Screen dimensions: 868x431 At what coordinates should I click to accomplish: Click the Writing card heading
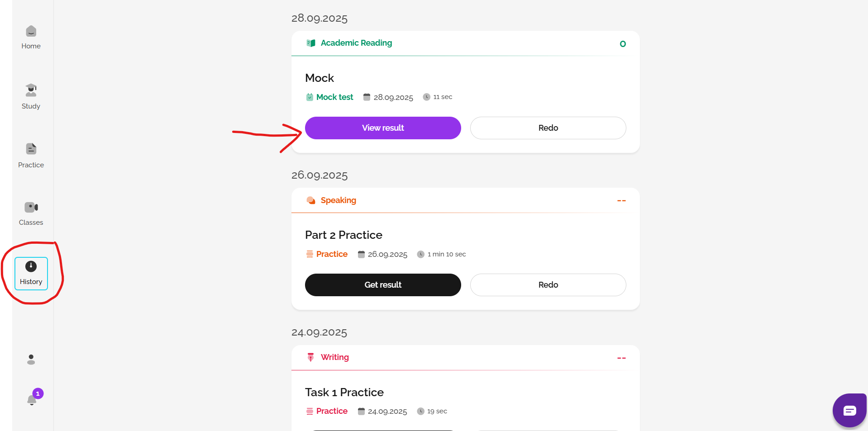point(334,357)
